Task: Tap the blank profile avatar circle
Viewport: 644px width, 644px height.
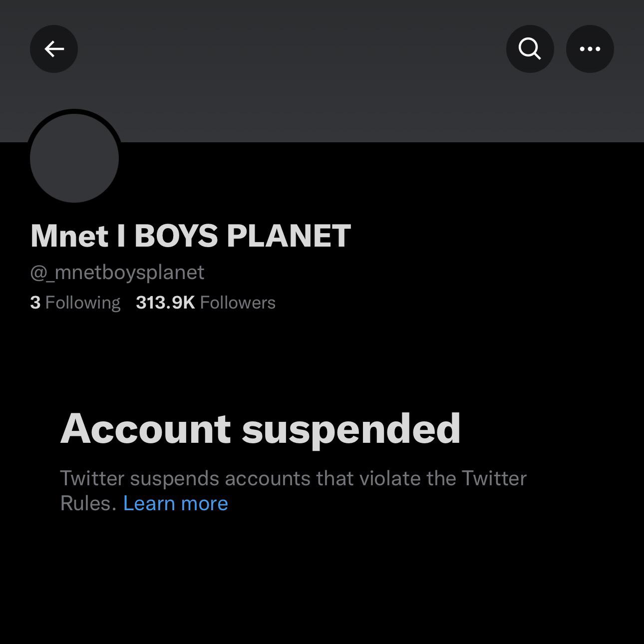Action: [x=74, y=158]
